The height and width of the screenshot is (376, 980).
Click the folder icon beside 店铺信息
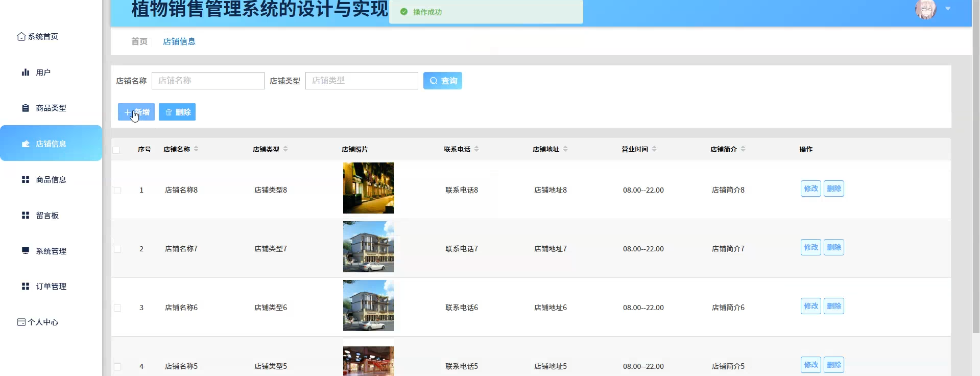pos(26,144)
